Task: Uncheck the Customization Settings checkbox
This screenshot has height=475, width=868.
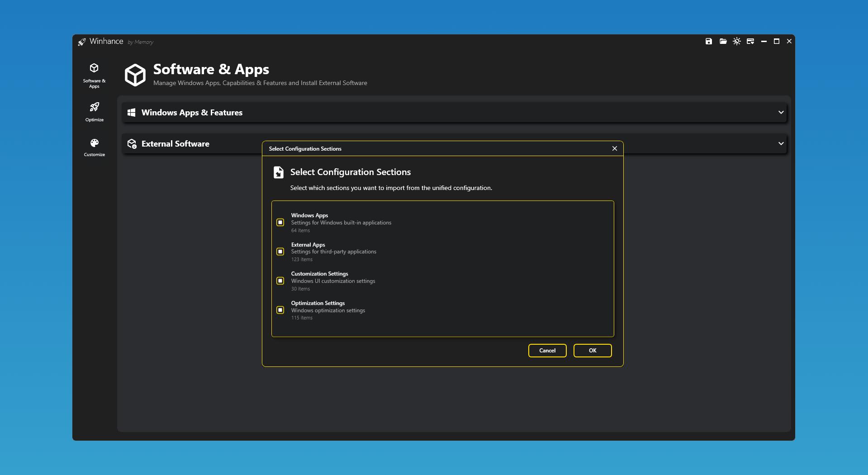Action: point(280,281)
